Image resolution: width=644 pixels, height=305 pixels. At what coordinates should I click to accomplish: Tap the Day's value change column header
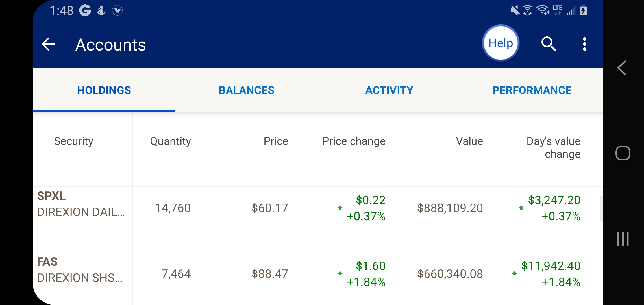[553, 147]
